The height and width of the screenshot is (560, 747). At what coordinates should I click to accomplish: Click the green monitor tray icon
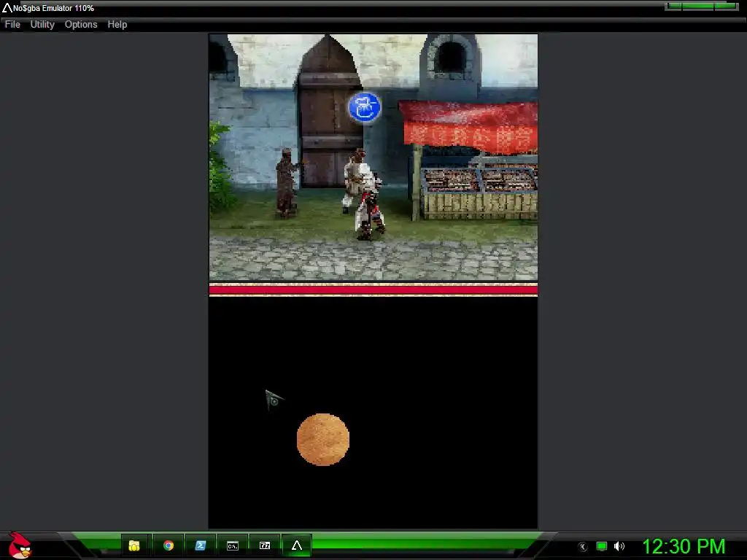602,546
